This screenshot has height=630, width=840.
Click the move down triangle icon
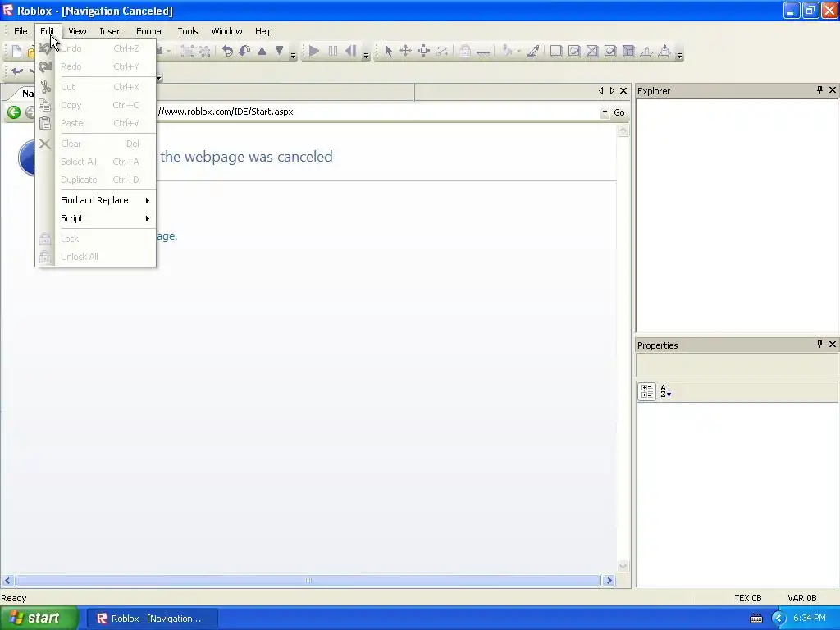tap(279, 51)
